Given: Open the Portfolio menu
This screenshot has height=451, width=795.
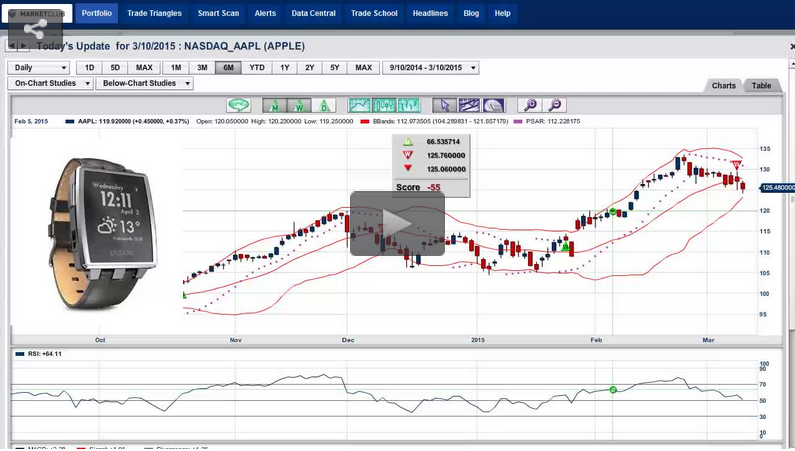Looking at the screenshot, I should (x=97, y=13).
